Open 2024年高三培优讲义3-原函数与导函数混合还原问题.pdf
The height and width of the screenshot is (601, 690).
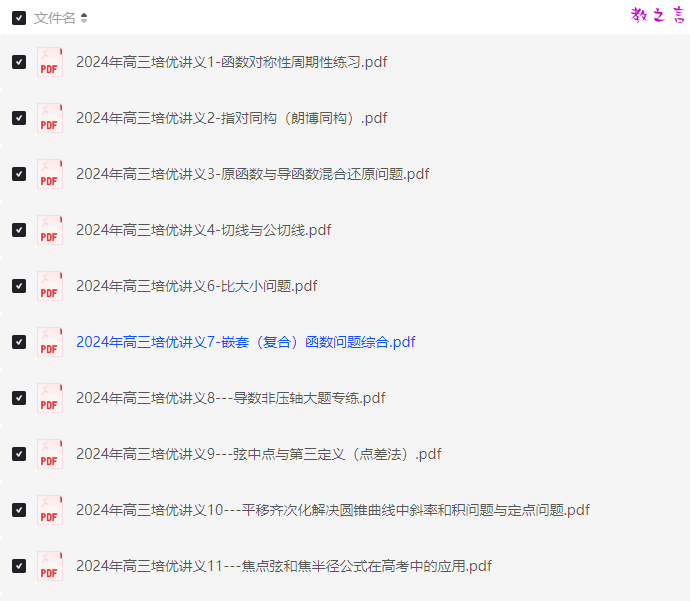(x=253, y=174)
